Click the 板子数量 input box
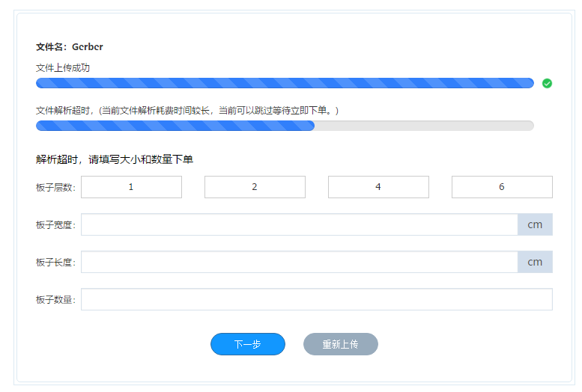This screenshot has width=582, height=392. pyautogui.click(x=317, y=299)
